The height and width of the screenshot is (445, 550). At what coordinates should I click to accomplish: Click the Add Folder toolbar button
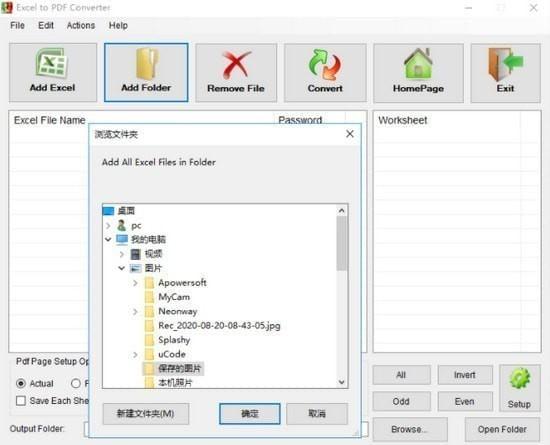146,73
